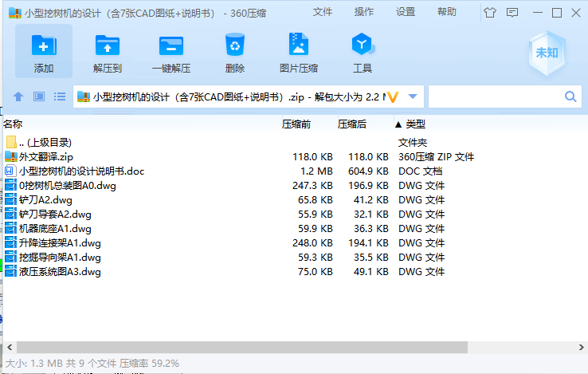Open the 文件 (File) menu
The width and height of the screenshot is (588, 374).
click(323, 12)
